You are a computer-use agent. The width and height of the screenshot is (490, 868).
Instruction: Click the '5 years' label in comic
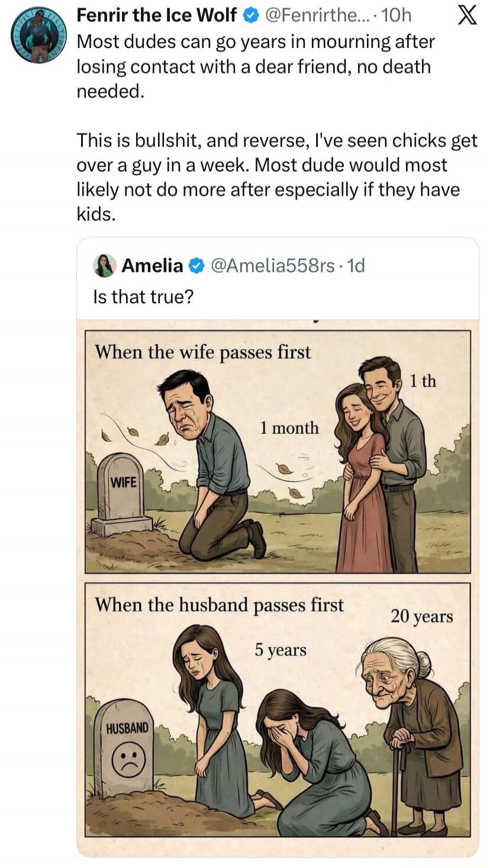[281, 650]
